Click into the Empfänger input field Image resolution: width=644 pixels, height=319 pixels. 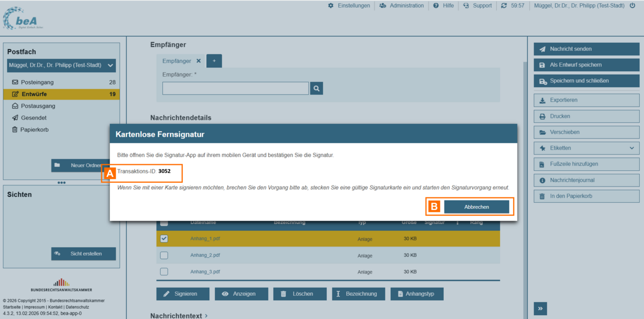235,88
